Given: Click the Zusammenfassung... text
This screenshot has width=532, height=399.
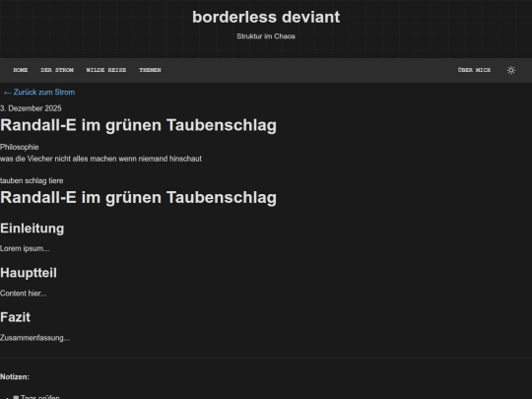Looking at the screenshot, I should pos(34,338).
